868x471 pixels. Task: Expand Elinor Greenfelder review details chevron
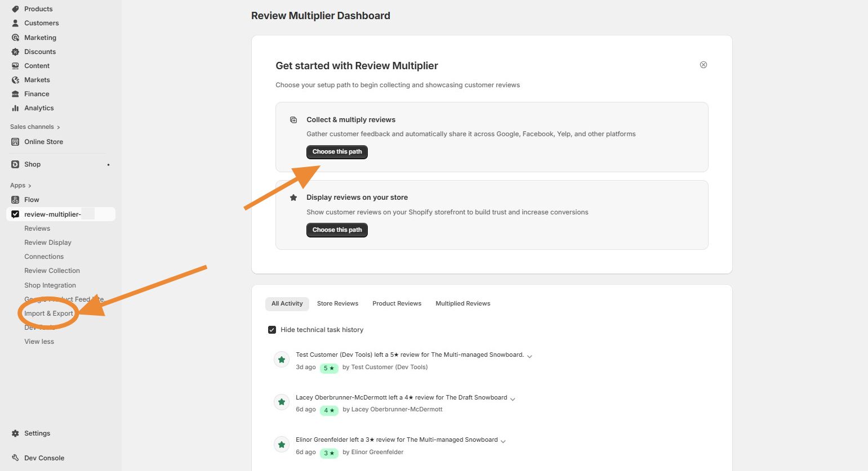(x=503, y=441)
